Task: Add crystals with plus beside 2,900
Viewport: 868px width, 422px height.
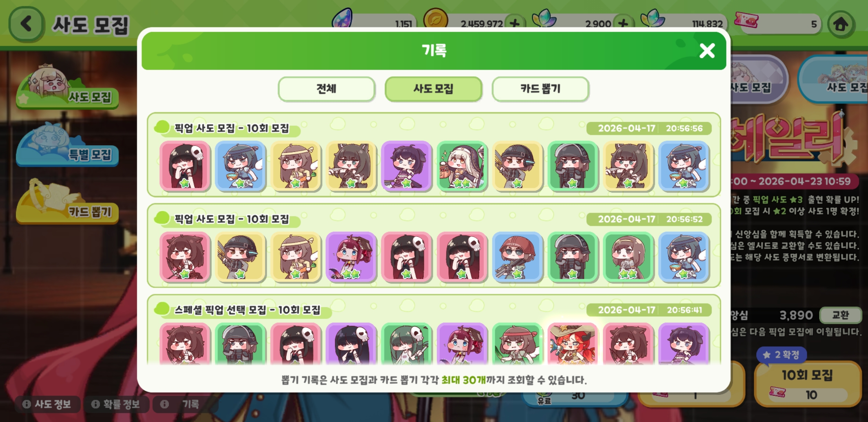Action: click(x=623, y=23)
